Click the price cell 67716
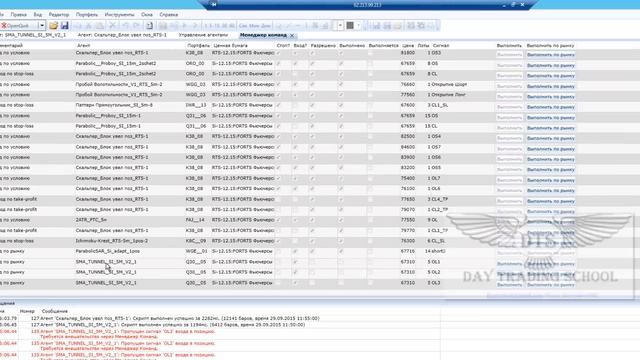 (x=408, y=251)
